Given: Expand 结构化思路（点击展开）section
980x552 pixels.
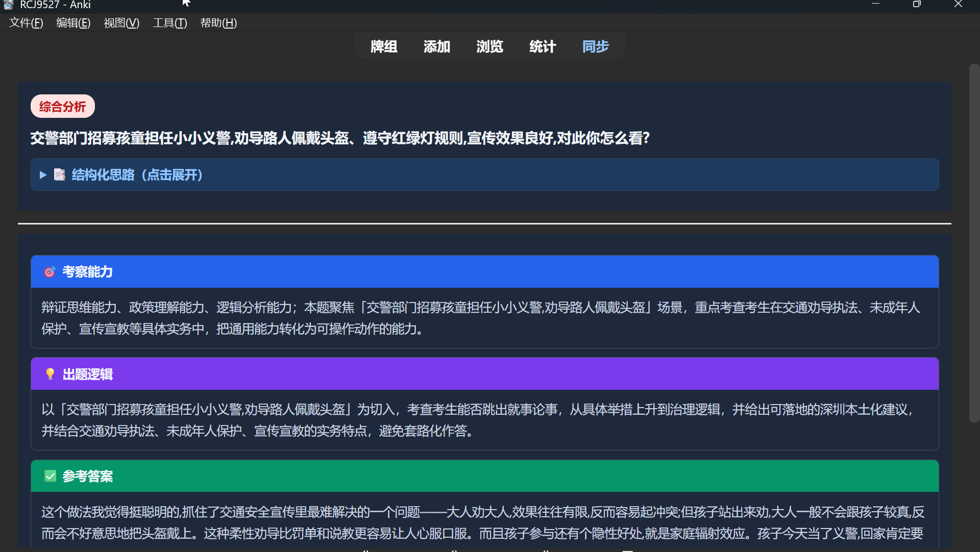Looking at the screenshot, I should click(x=484, y=175).
